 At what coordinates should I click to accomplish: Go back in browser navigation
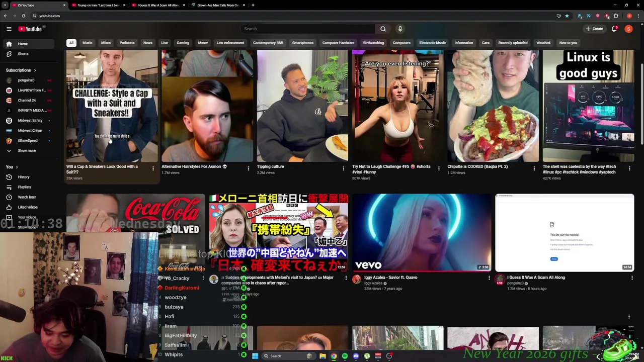pyautogui.click(x=5, y=16)
